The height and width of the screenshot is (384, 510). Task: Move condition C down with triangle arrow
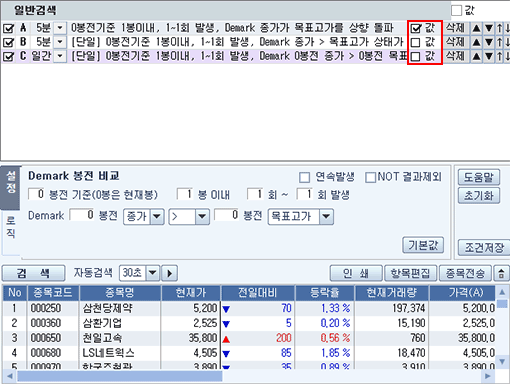(489, 56)
